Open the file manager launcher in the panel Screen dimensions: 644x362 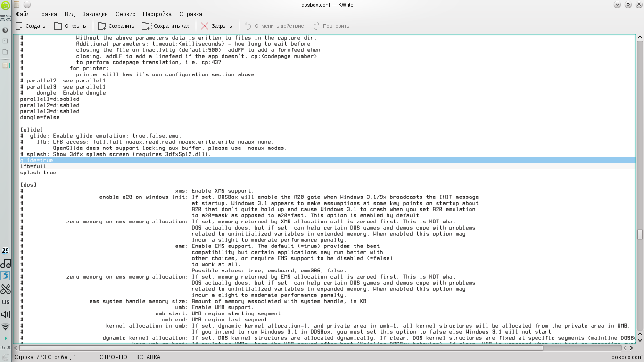6,52
